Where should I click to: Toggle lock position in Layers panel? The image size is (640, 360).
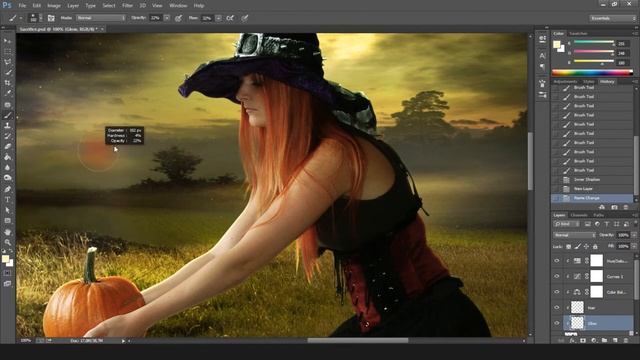(x=587, y=247)
